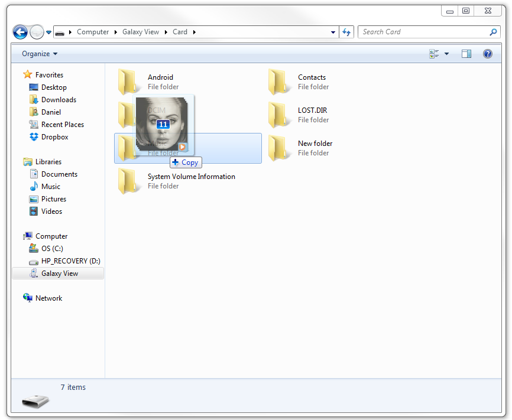The height and width of the screenshot is (420, 512).
Task: Click the OS (C:) drive icon
Action: click(34, 248)
